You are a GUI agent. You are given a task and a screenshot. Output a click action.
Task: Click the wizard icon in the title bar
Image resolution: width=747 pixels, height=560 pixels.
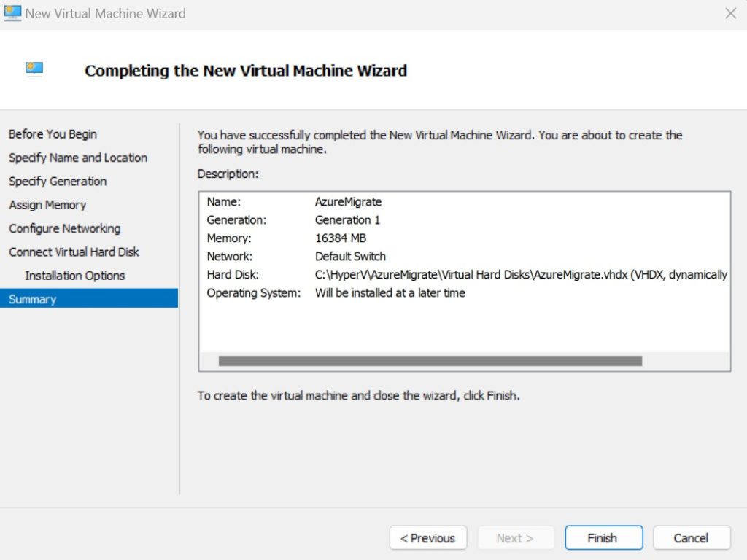[12, 13]
